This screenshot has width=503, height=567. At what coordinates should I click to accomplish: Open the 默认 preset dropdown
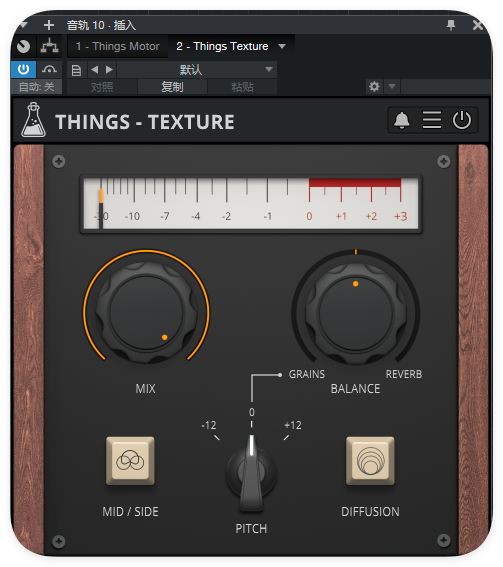click(x=197, y=69)
